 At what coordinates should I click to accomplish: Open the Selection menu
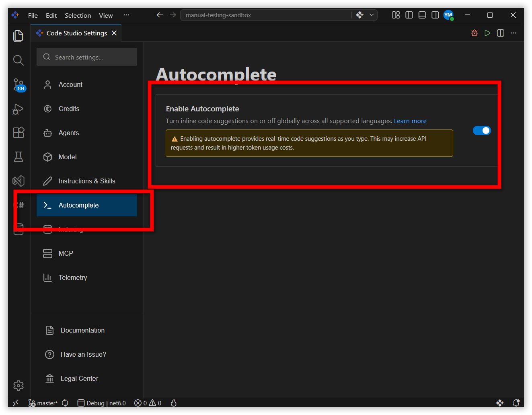pyautogui.click(x=78, y=15)
